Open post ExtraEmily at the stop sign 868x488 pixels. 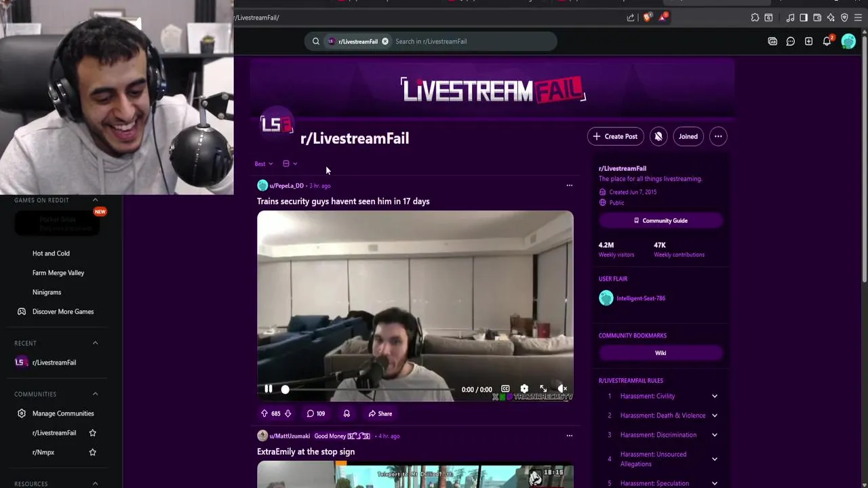[x=306, y=451]
